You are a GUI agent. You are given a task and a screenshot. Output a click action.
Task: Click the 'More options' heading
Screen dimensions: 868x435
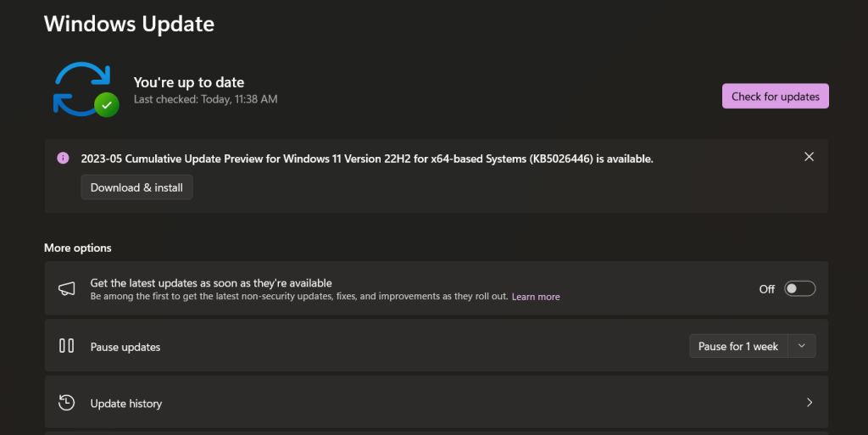click(77, 248)
